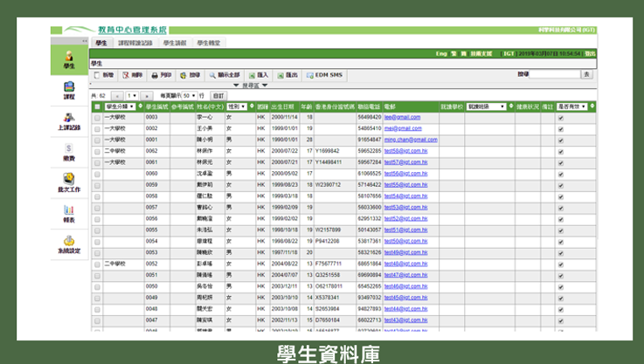Tick the row checkbox for student 0003
Image resolution: width=644 pixels, height=364 pixels.
pyautogui.click(x=97, y=118)
